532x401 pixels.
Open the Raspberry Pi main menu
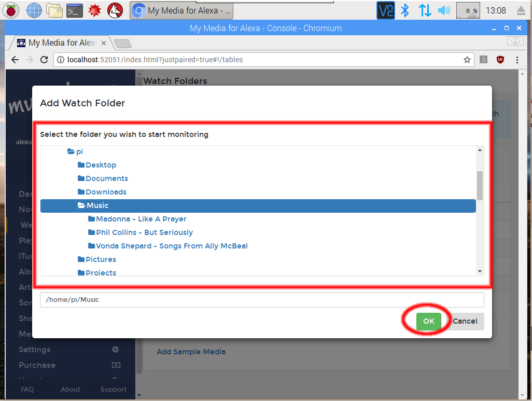tap(11, 10)
